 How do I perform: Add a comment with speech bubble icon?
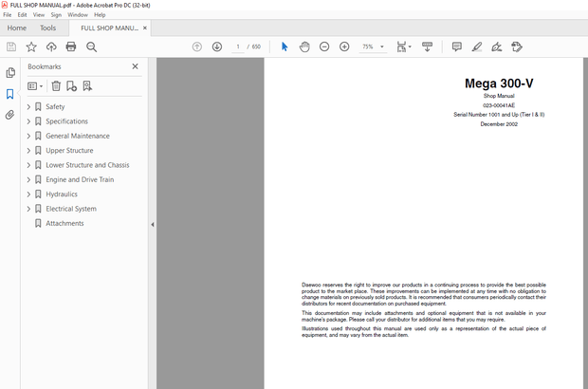click(x=457, y=46)
